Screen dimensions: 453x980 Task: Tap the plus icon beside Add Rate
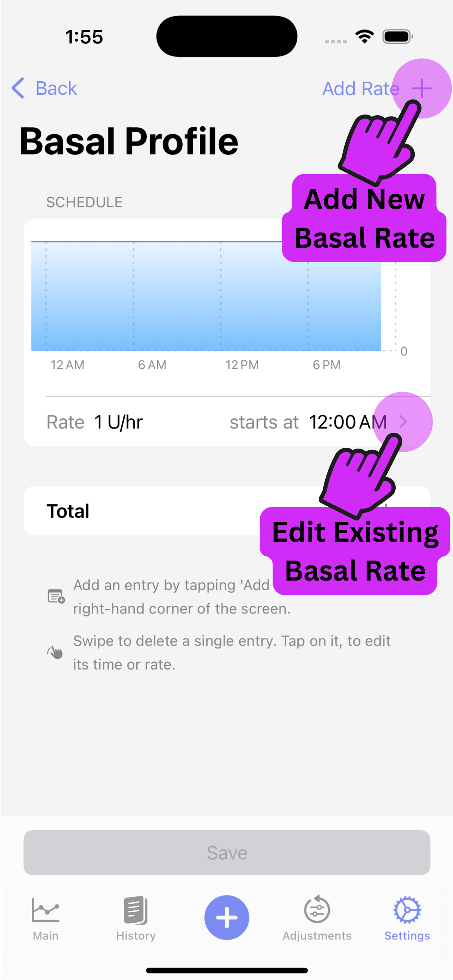pos(422,89)
